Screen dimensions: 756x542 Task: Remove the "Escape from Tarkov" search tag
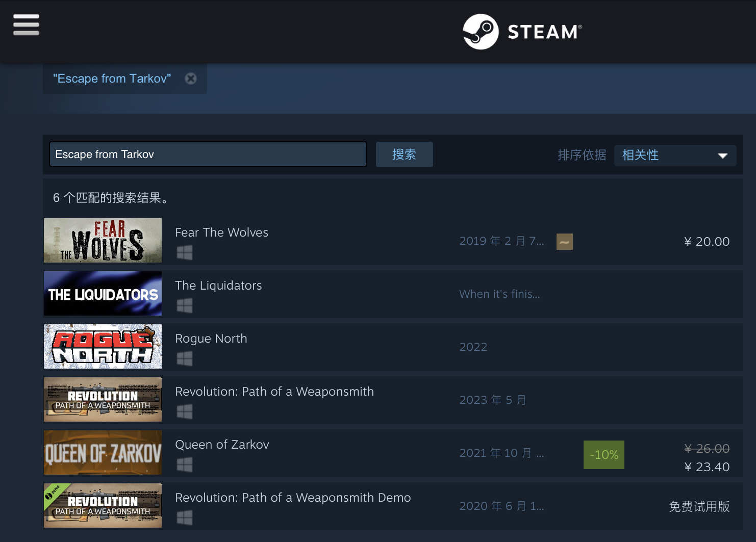[x=191, y=79]
